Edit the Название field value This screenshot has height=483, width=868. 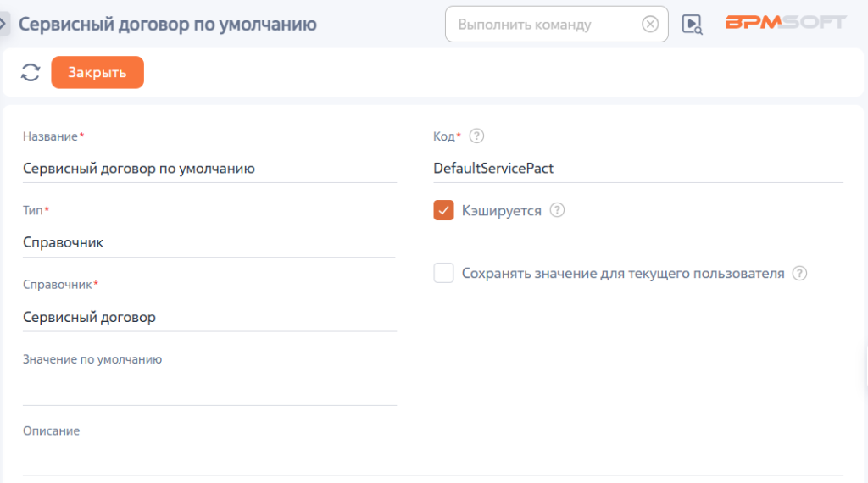(210, 168)
